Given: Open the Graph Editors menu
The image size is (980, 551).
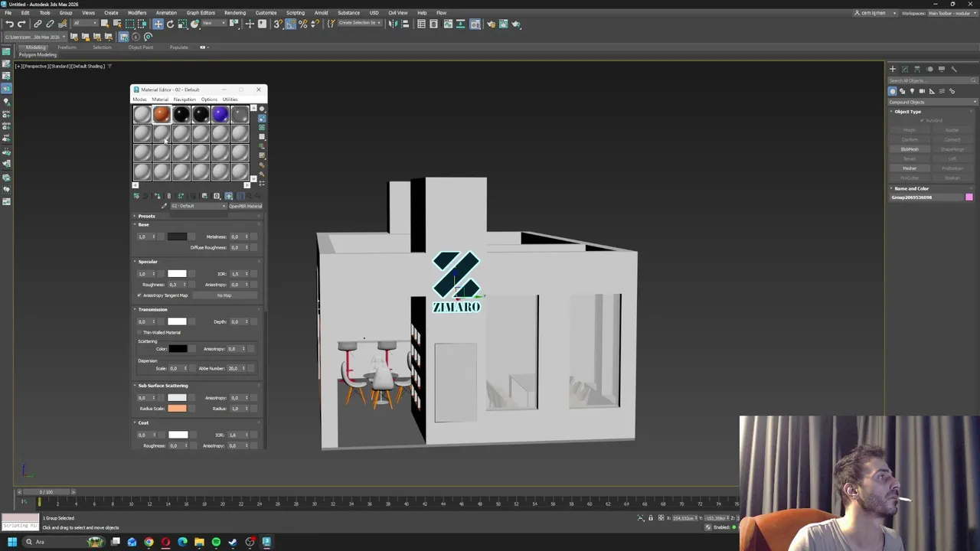Looking at the screenshot, I should (201, 13).
